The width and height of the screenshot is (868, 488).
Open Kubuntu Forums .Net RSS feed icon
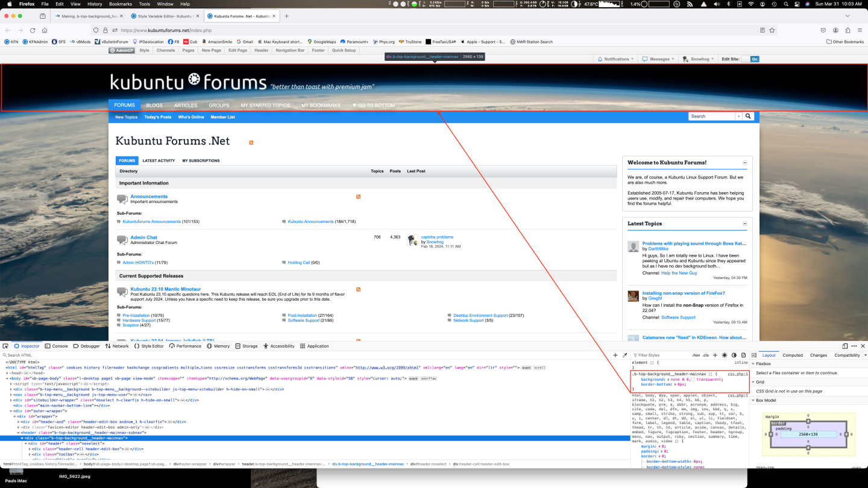pyautogui.click(x=251, y=142)
